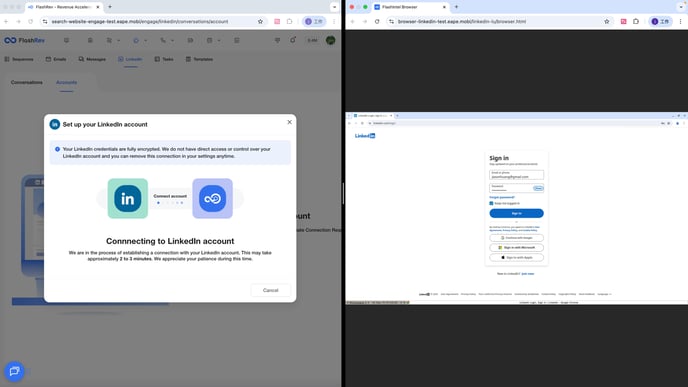Bookmark the Flashintel Browser page star
Image resolution: width=688 pixels, height=387 pixels.
(x=607, y=21)
